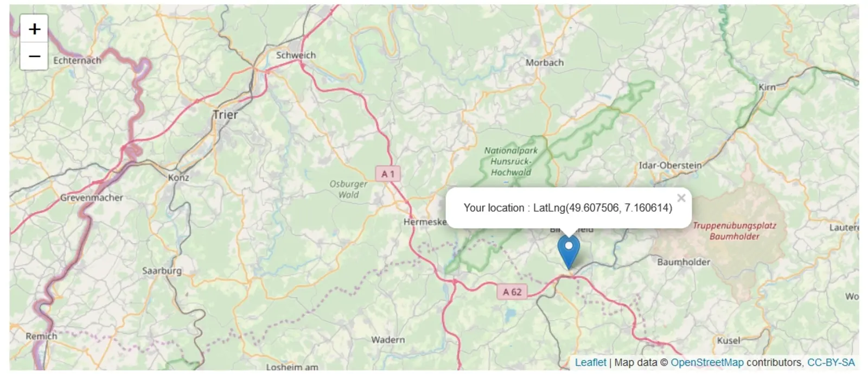Click the Trier city label
Viewport: 868px width, 374px height.
pyautogui.click(x=225, y=115)
